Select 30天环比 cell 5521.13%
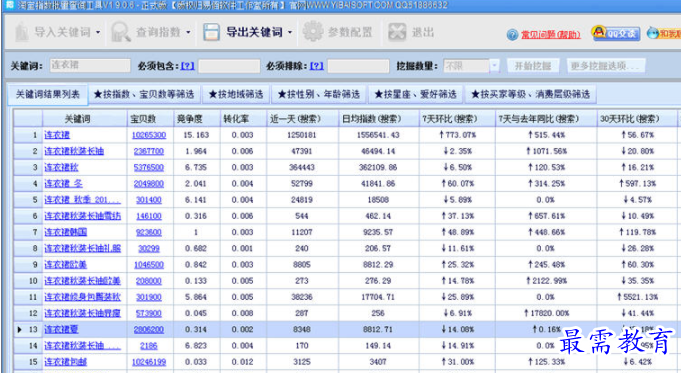This screenshot has height=373, width=681. pyautogui.click(x=637, y=297)
